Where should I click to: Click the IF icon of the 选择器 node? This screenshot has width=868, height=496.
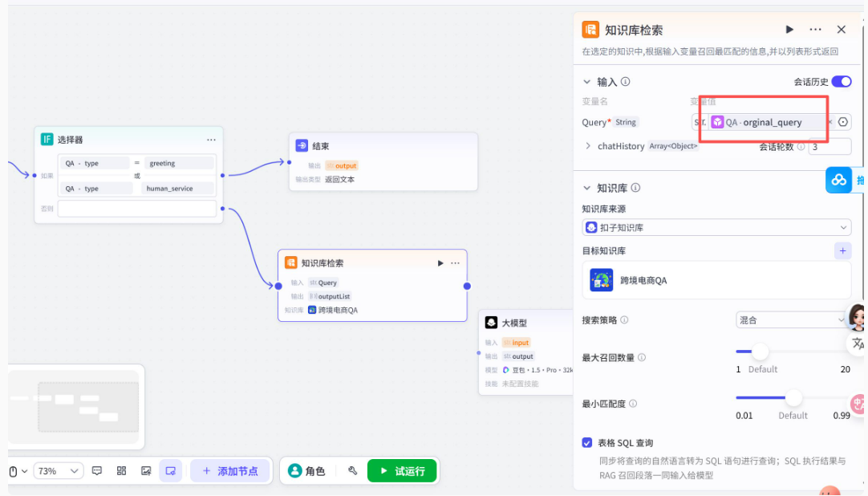47,139
